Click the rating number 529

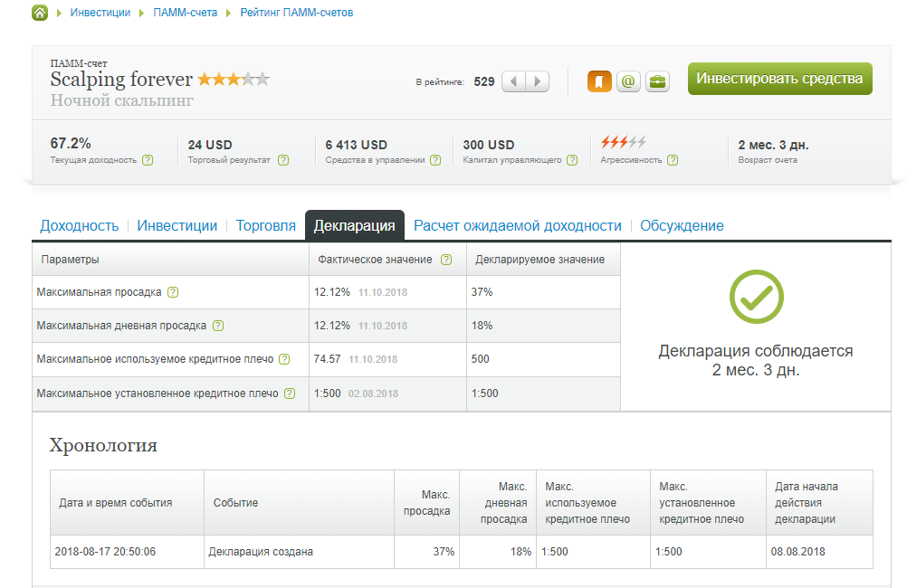coord(484,81)
